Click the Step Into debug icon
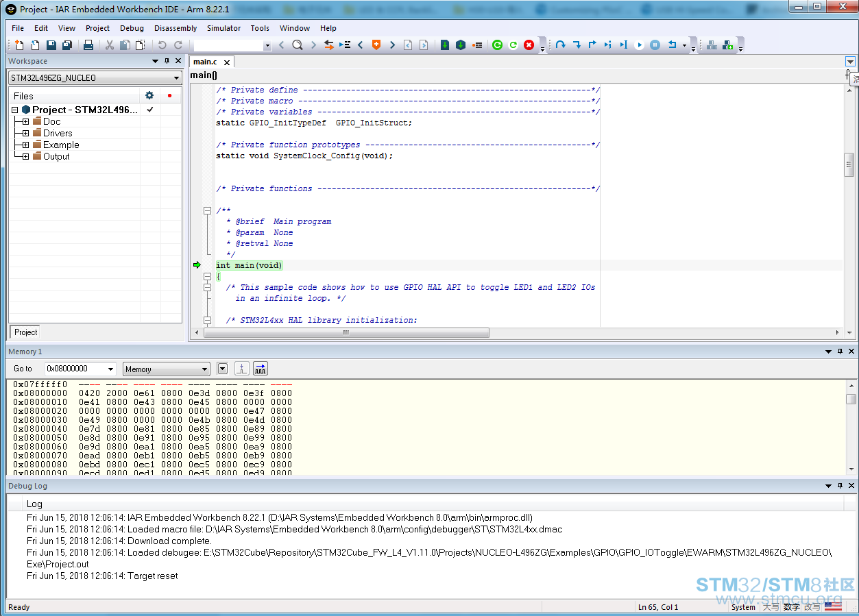 click(577, 45)
